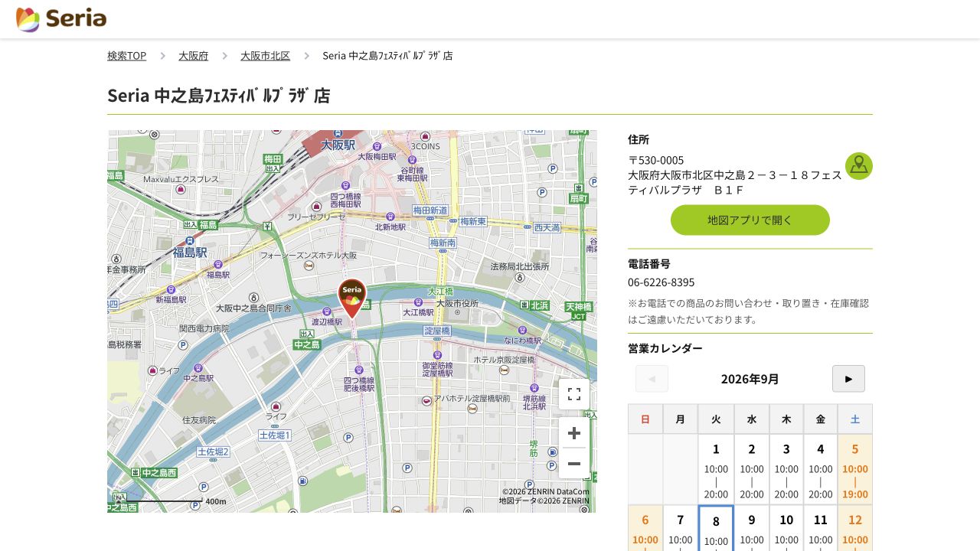
Task: Click the green map location icon beside the address
Action: coord(859,166)
